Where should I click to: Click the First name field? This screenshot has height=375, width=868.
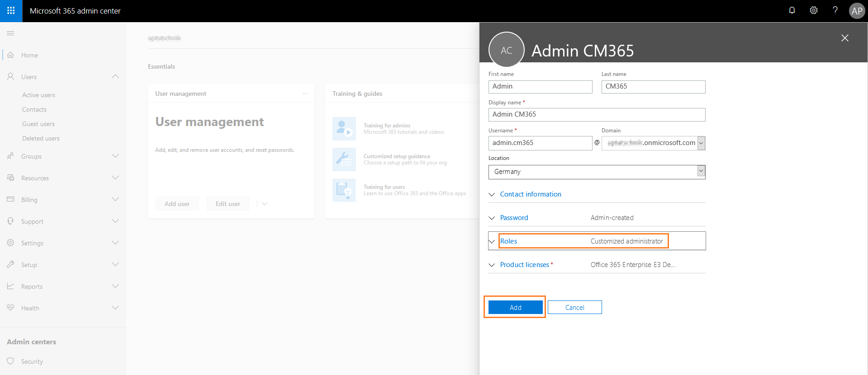click(x=541, y=87)
